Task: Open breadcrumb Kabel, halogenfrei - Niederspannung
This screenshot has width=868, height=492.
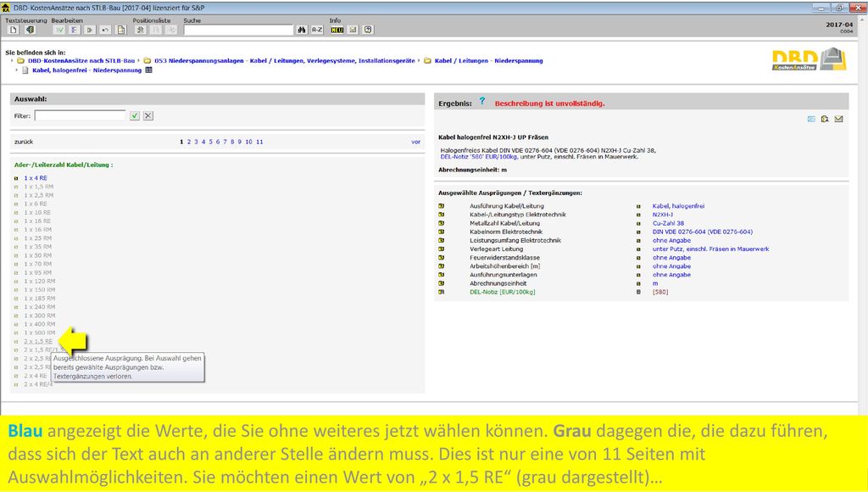Action: pos(87,70)
